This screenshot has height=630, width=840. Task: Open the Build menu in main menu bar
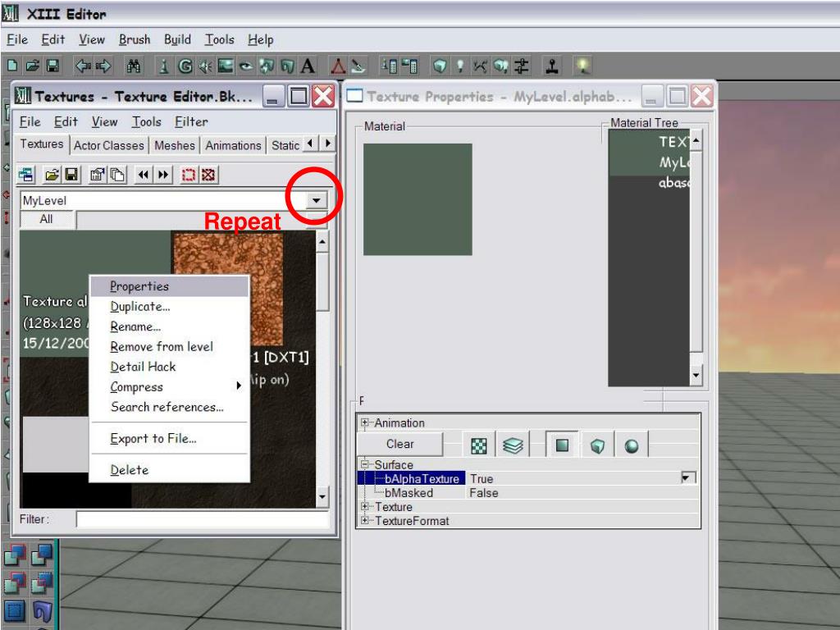[x=177, y=39]
